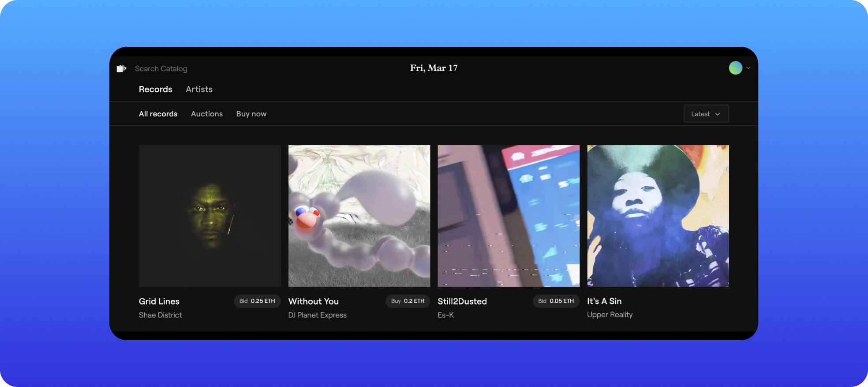Focus the Search Catalog field
The width and height of the screenshot is (868, 387).
pyautogui.click(x=161, y=69)
